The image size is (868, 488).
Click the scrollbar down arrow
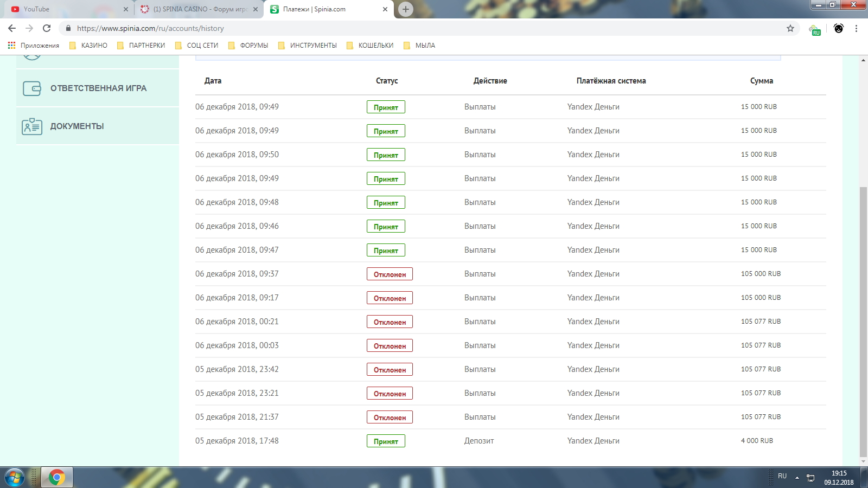point(863,461)
